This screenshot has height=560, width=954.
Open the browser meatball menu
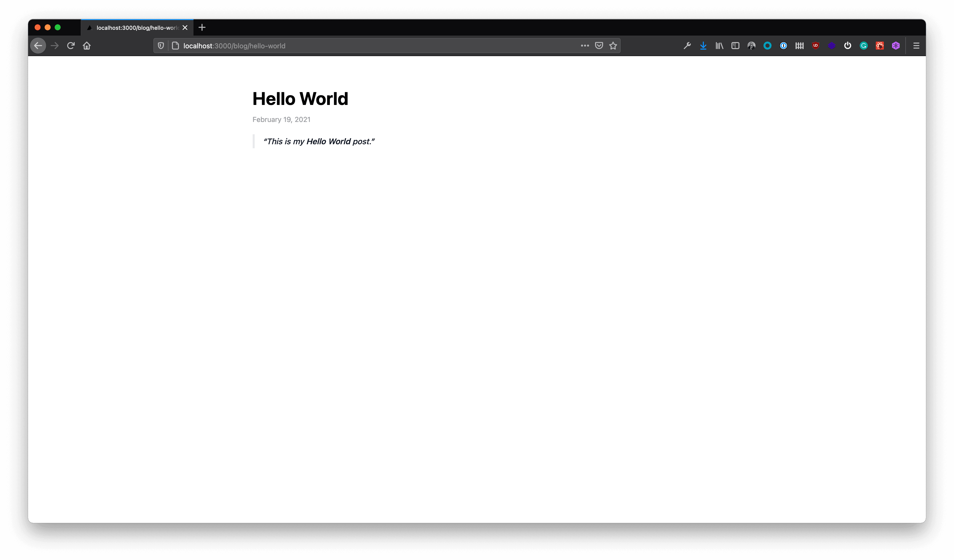coord(585,45)
